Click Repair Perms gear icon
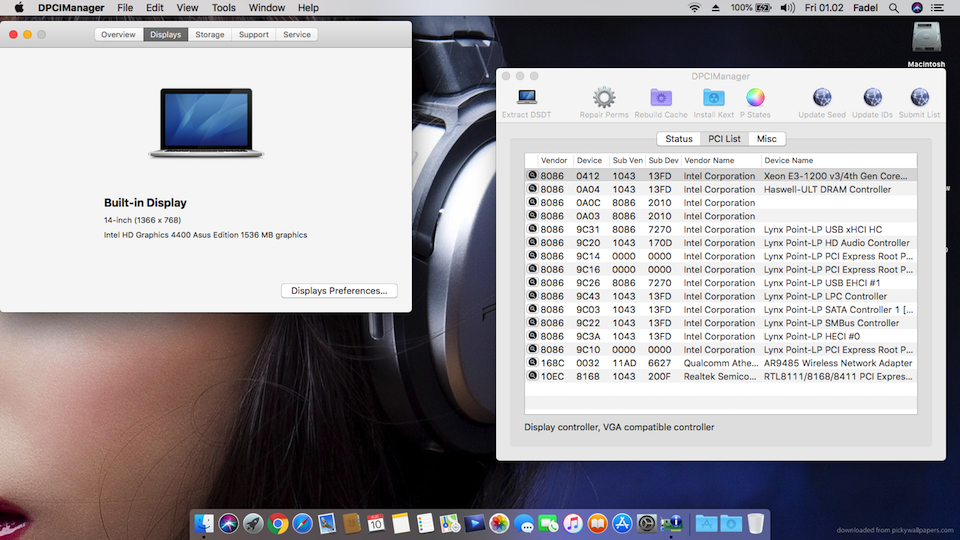 tap(604, 97)
